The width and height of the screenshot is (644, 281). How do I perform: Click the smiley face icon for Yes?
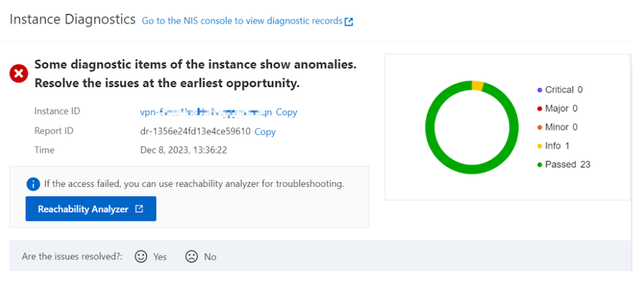click(x=141, y=257)
